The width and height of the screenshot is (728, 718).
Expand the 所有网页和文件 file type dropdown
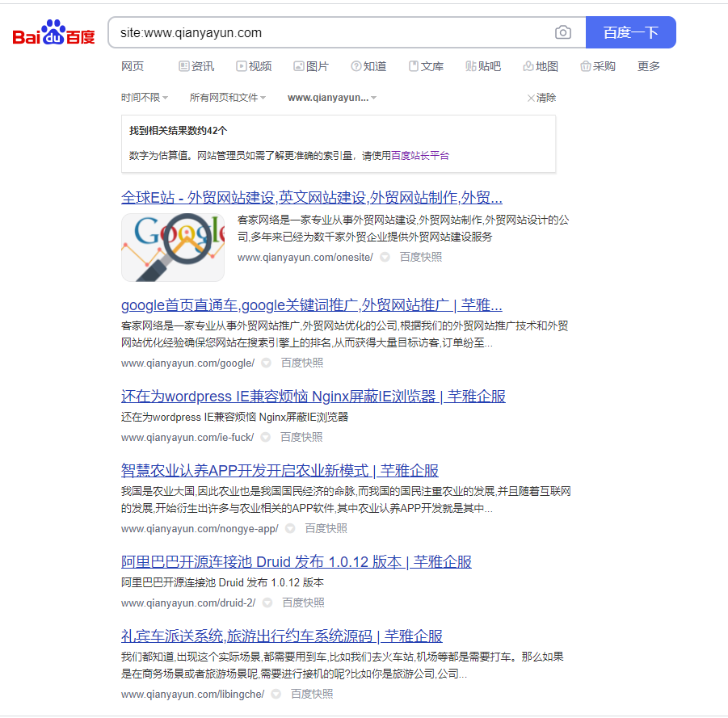coord(228,98)
